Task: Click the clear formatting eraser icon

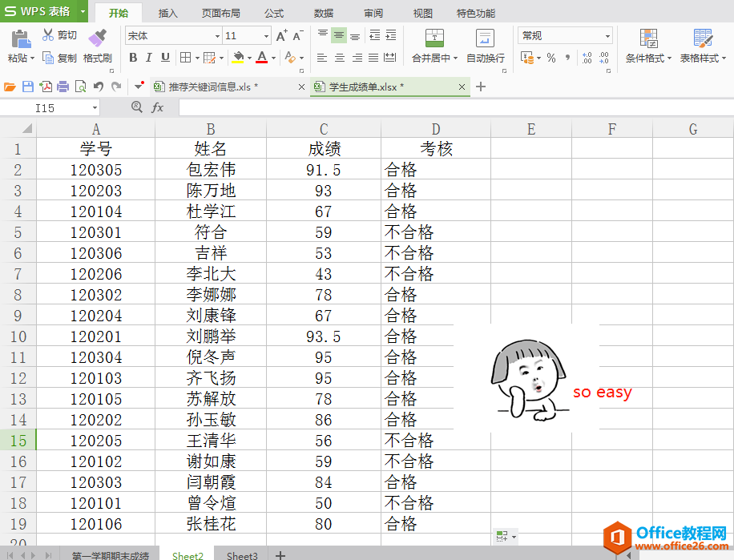Action: tap(290, 58)
